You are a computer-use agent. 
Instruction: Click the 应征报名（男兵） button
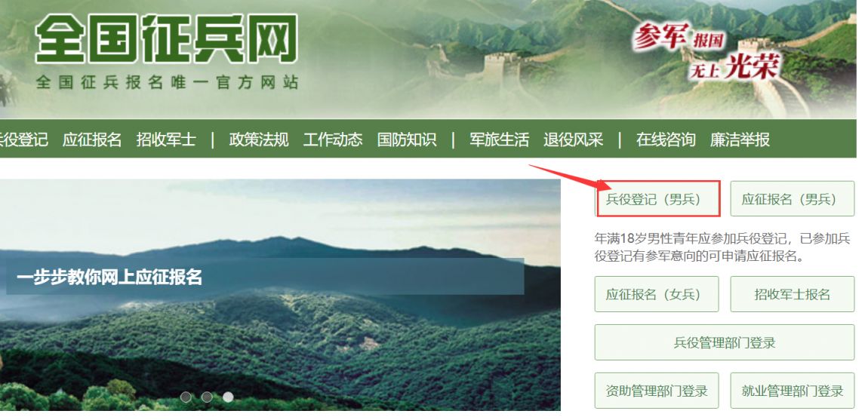[793, 198]
